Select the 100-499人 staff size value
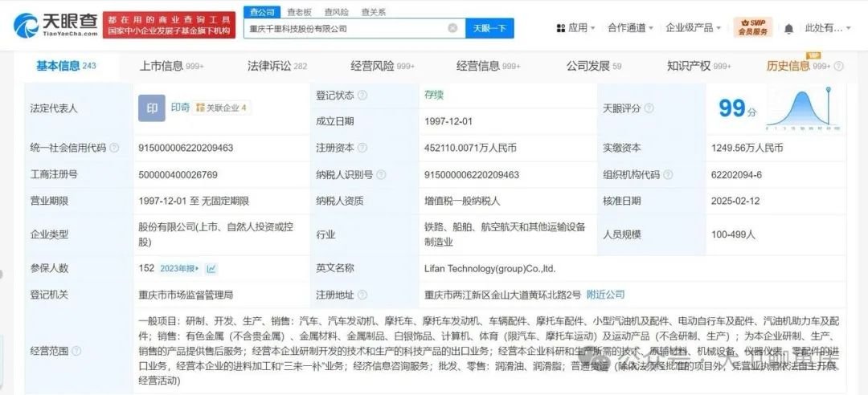This screenshot has height=395, width=868. (734, 234)
